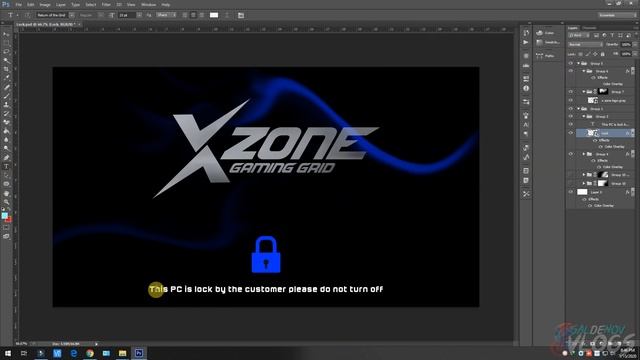Open the Filter menu
Image resolution: width=640 pixels, height=360 pixels.
tap(106, 4)
